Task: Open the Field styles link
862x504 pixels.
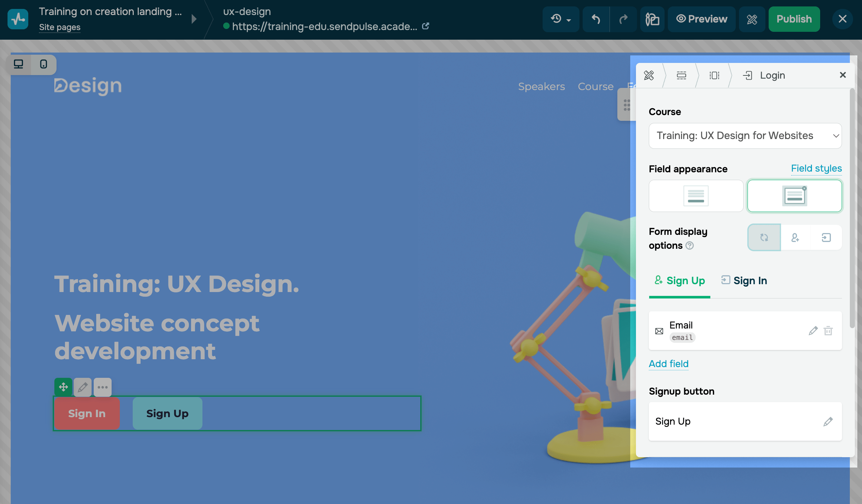Action: pyautogui.click(x=816, y=168)
